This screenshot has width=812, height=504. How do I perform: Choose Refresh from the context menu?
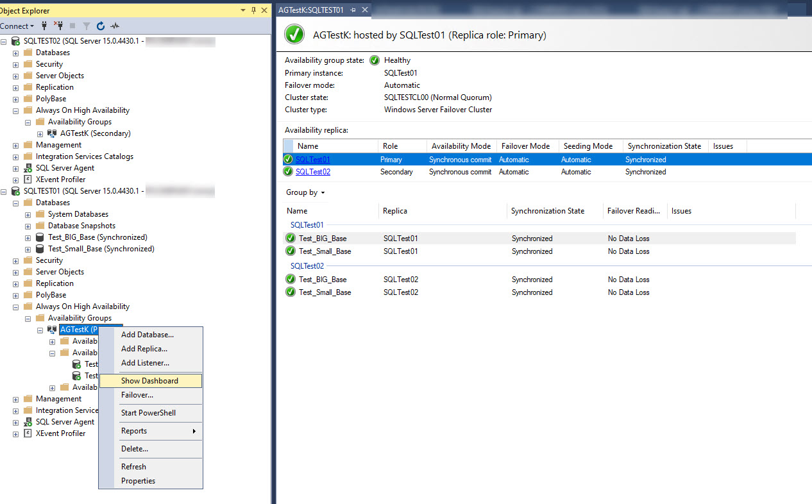(151, 467)
